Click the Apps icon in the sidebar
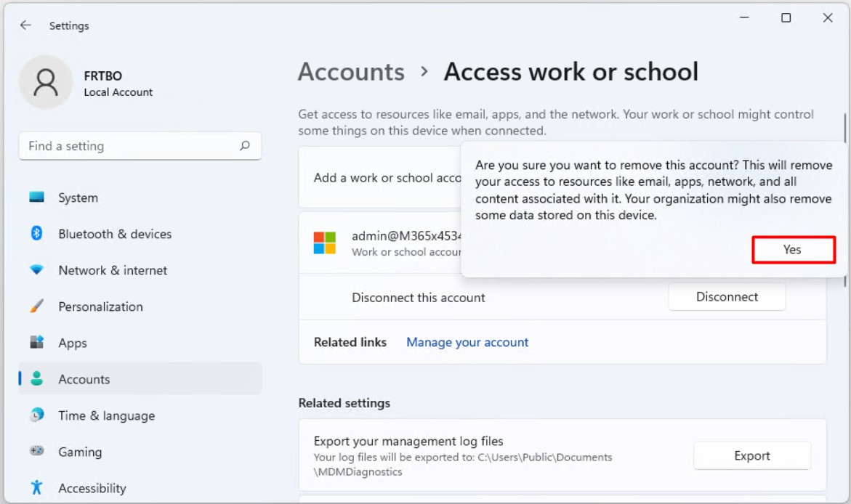Image resolution: width=851 pixels, height=504 pixels. tap(36, 342)
